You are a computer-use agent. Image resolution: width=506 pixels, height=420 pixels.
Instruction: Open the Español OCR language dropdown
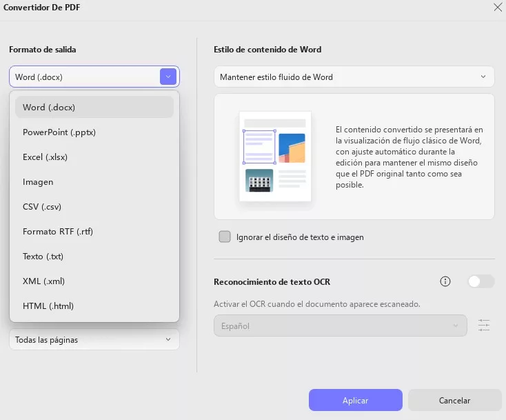click(340, 326)
